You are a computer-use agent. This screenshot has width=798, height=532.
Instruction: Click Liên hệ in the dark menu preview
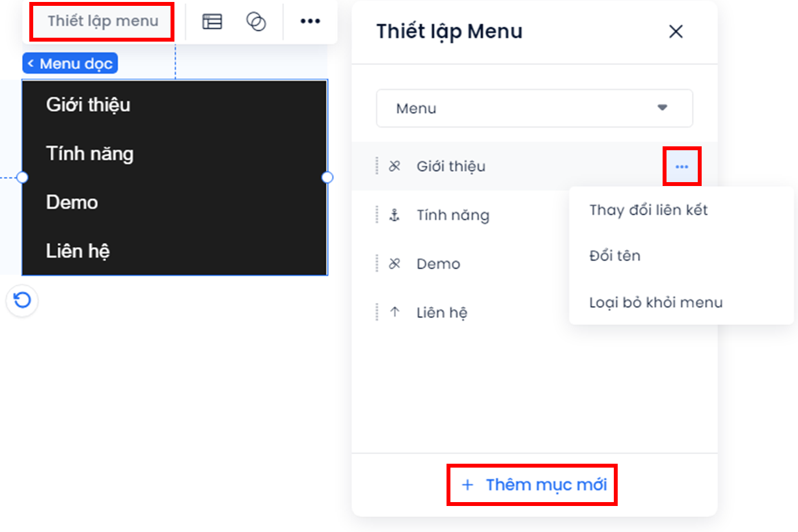pyautogui.click(x=78, y=250)
